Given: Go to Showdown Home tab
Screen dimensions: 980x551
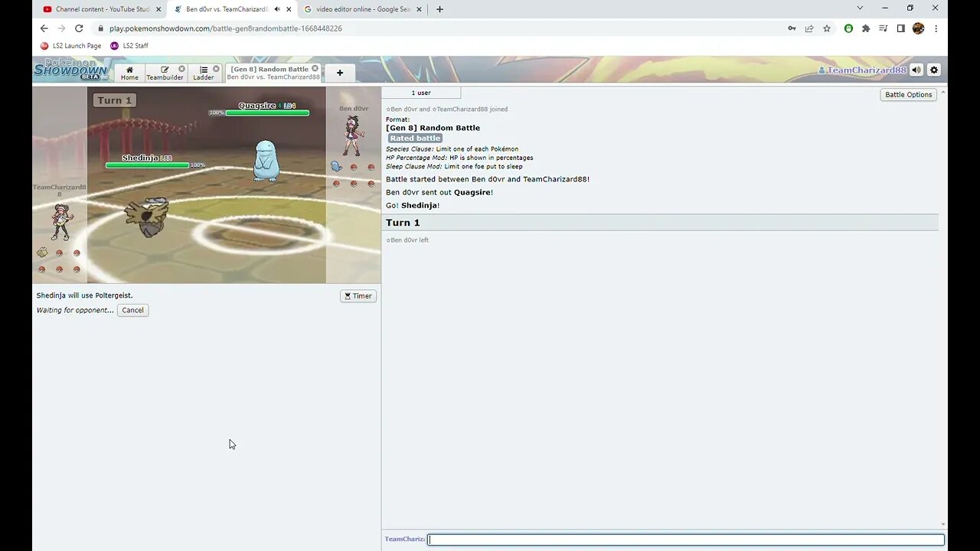Looking at the screenshot, I should 129,73.
